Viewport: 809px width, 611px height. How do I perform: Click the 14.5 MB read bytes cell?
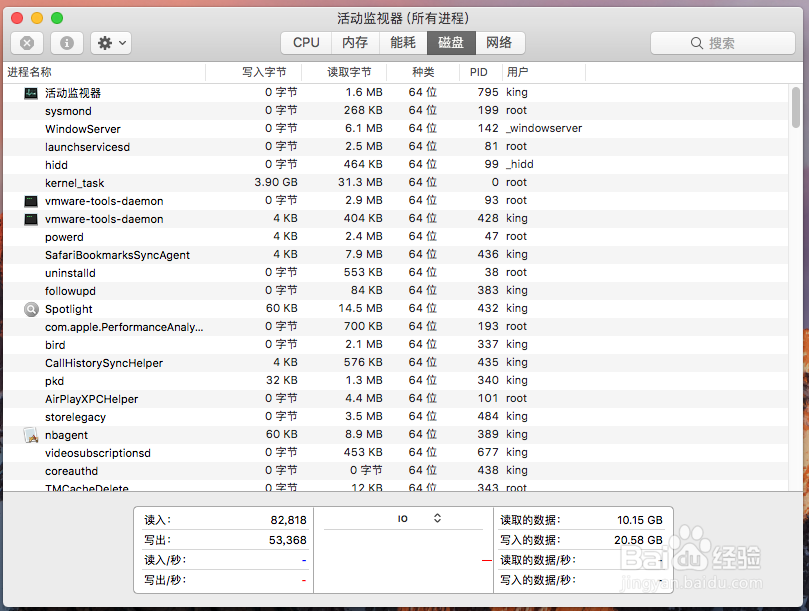coord(360,309)
